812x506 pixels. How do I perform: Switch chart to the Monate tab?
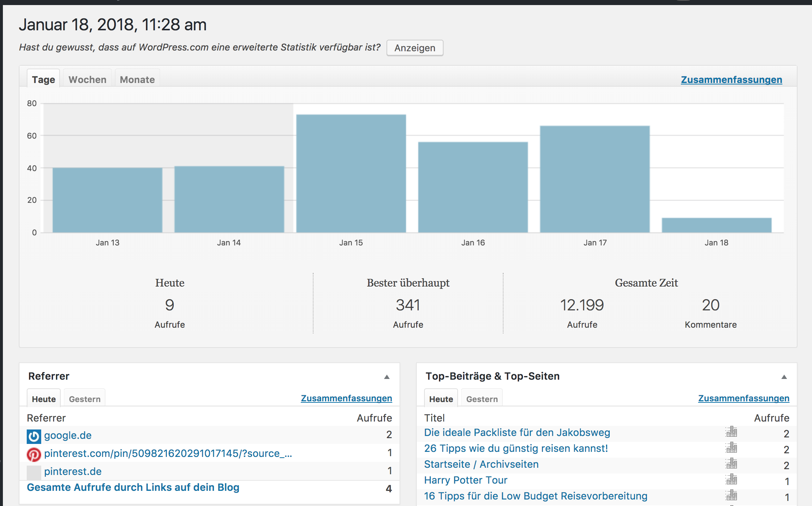point(137,79)
